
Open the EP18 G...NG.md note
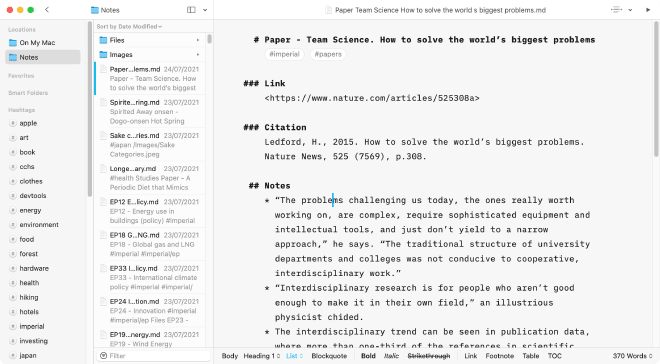coord(150,244)
